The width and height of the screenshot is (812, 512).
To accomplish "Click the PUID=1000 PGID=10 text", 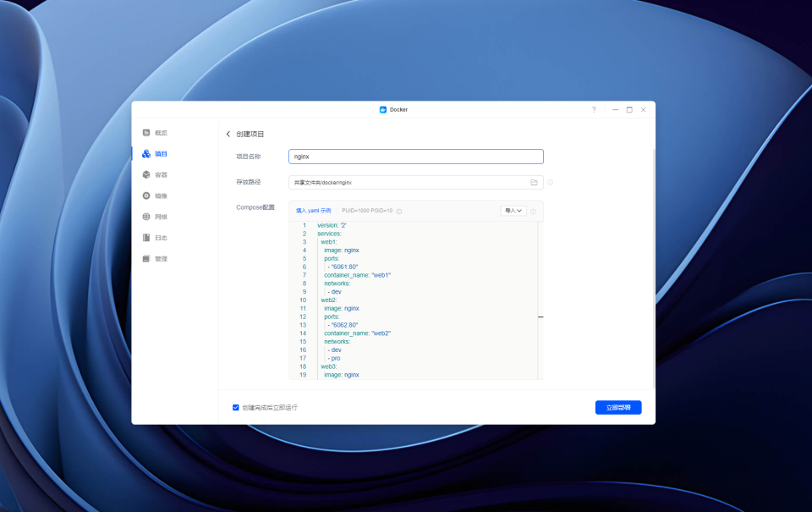I will tap(367, 211).
